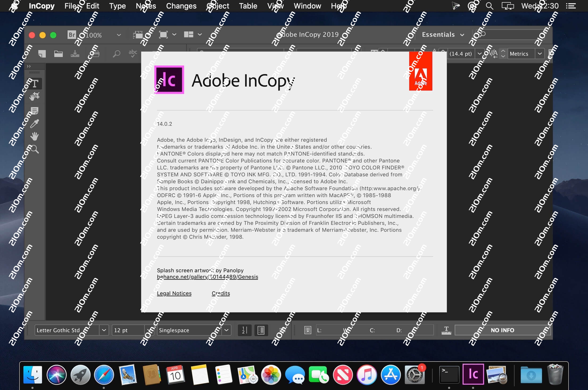Viewport: 588px width, 390px height.
Task: Open the Legal Notices link
Action: coord(174,293)
